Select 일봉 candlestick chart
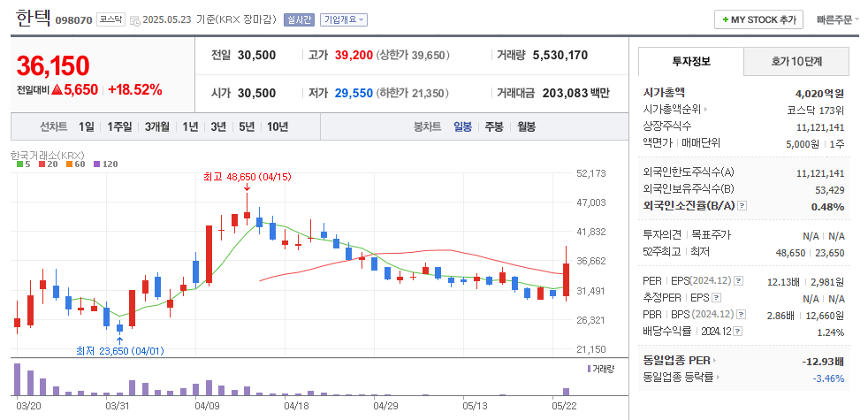Viewport: 868px width, 420px height. click(463, 127)
